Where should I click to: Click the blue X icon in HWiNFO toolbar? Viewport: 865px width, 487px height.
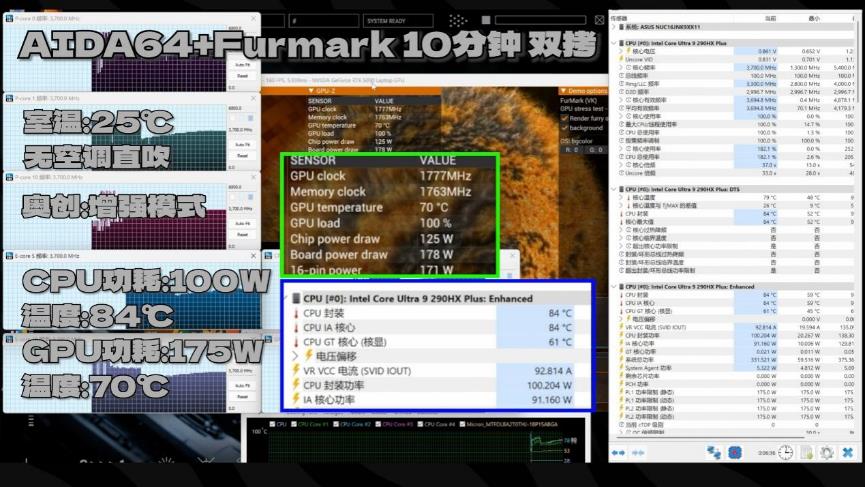[x=847, y=453]
